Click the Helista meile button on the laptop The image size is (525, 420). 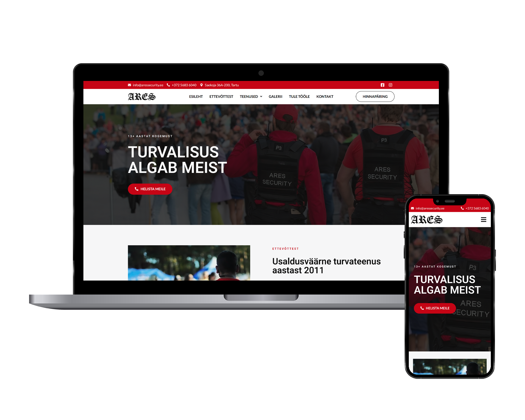pos(150,189)
